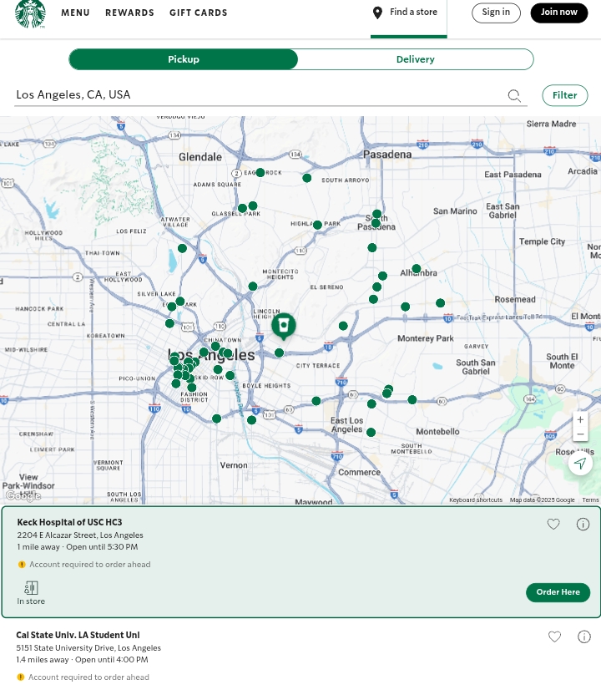Click the map Terms link
Image resolution: width=601 pixels, height=700 pixels.
tap(590, 500)
